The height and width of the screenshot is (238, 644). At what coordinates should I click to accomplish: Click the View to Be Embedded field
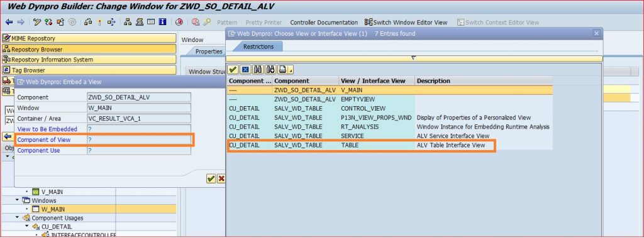point(139,129)
